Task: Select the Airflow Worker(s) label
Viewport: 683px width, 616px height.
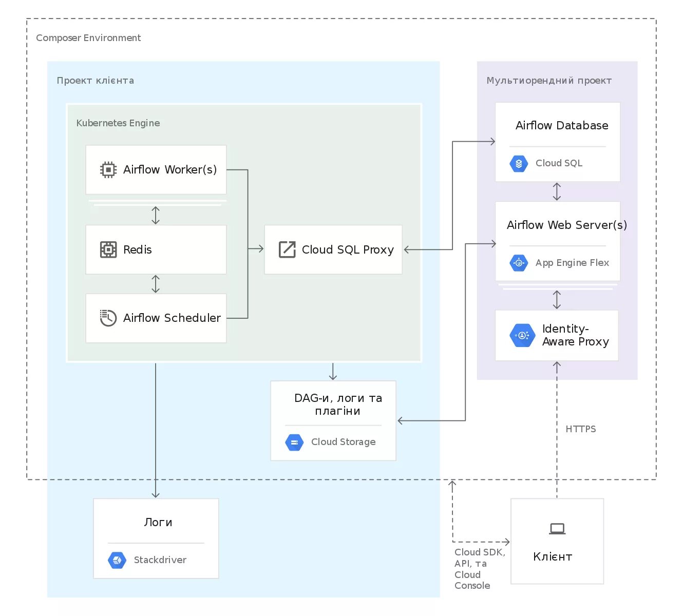Action: pos(170,169)
